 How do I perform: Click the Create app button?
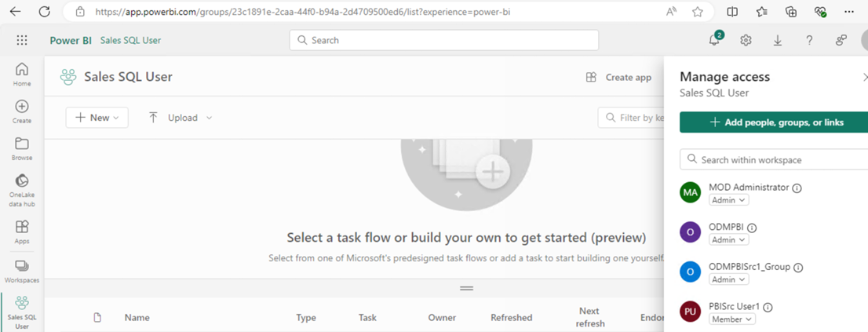click(x=618, y=78)
